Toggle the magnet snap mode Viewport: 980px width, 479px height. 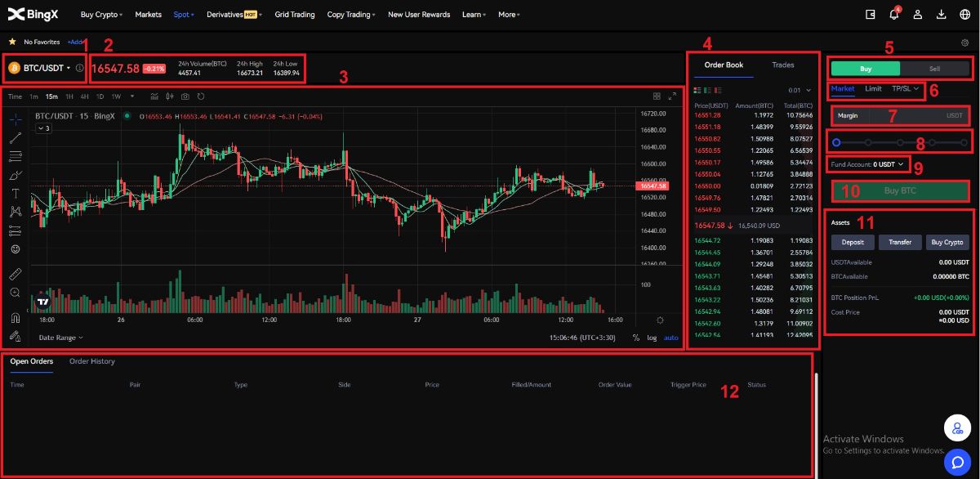(16, 318)
